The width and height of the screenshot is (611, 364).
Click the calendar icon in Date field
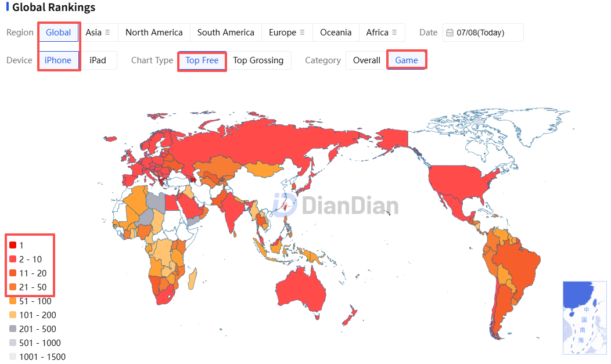(450, 33)
